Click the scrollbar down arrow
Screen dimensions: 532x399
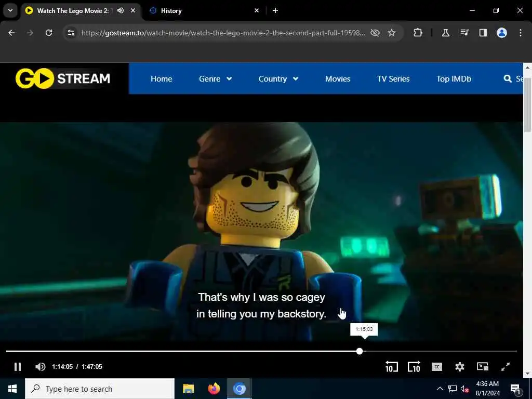(x=527, y=374)
